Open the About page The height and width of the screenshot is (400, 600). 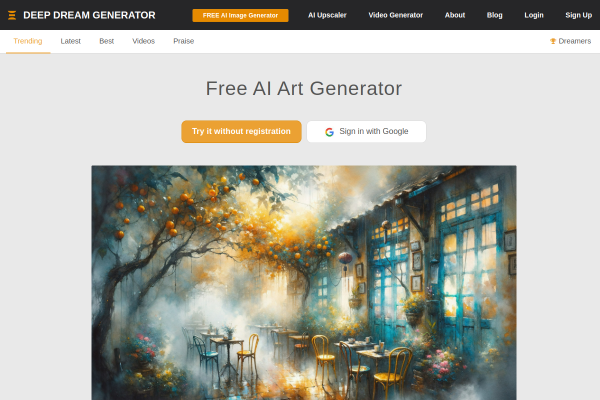coord(455,15)
